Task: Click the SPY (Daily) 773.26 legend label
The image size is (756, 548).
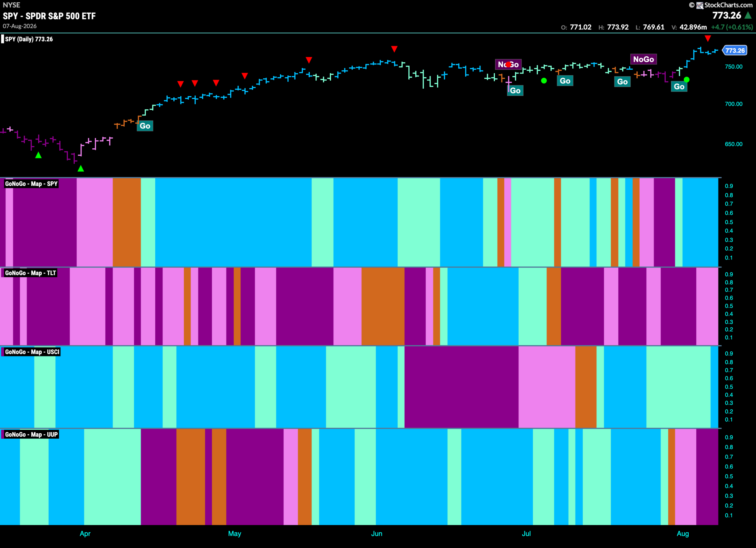Action: click(x=29, y=39)
